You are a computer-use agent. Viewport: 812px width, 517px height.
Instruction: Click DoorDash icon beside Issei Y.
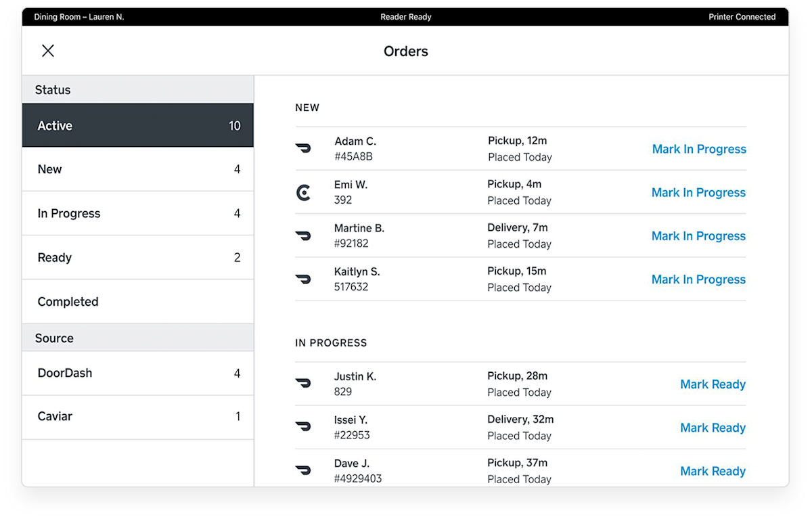click(x=303, y=426)
